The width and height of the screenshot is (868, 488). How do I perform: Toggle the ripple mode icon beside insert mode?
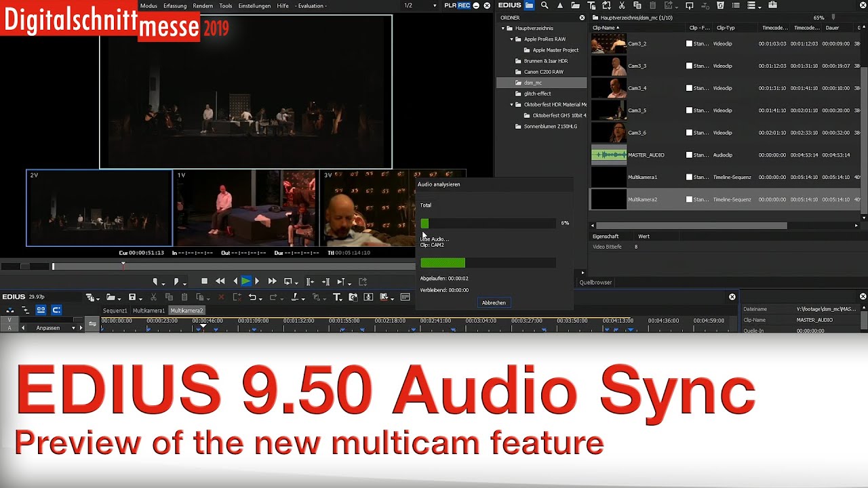(25, 310)
